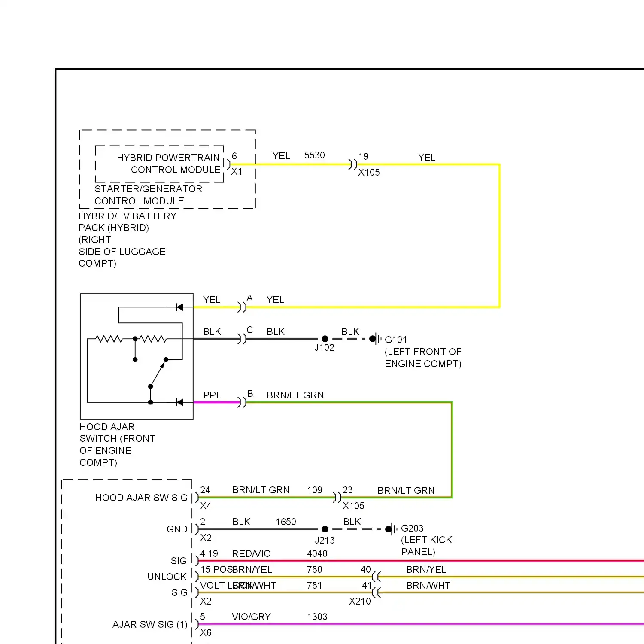The height and width of the screenshot is (644, 644).
Task: Click the AJAR SW SIG (1) label
Action: click(150, 624)
